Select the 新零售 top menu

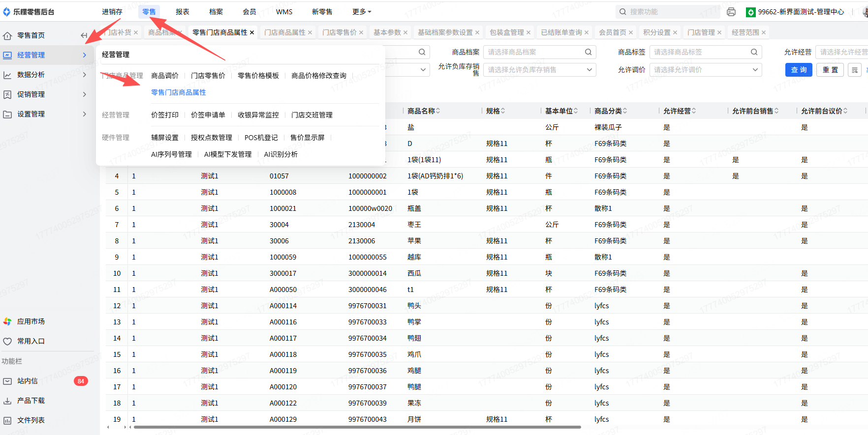pyautogui.click(x=322, y=12)
